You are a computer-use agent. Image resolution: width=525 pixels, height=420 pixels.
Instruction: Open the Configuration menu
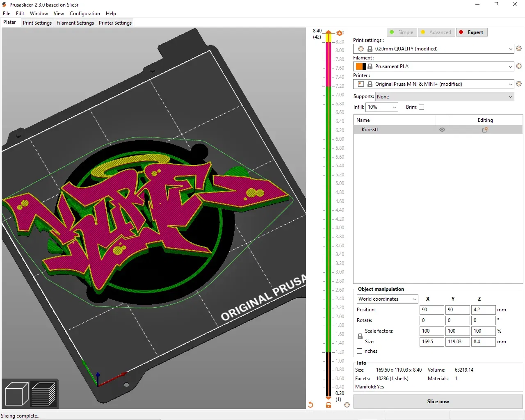[85, 14]
